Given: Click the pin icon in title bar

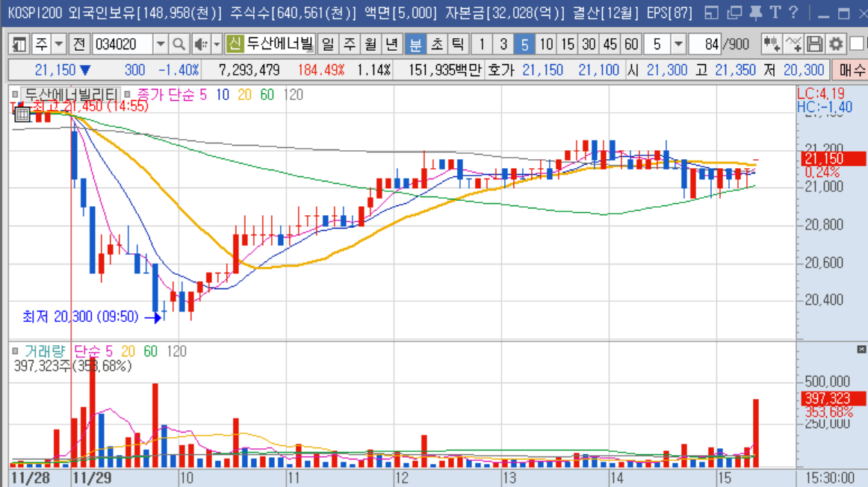Looking at the screenshot, I should tap(755, 12).
